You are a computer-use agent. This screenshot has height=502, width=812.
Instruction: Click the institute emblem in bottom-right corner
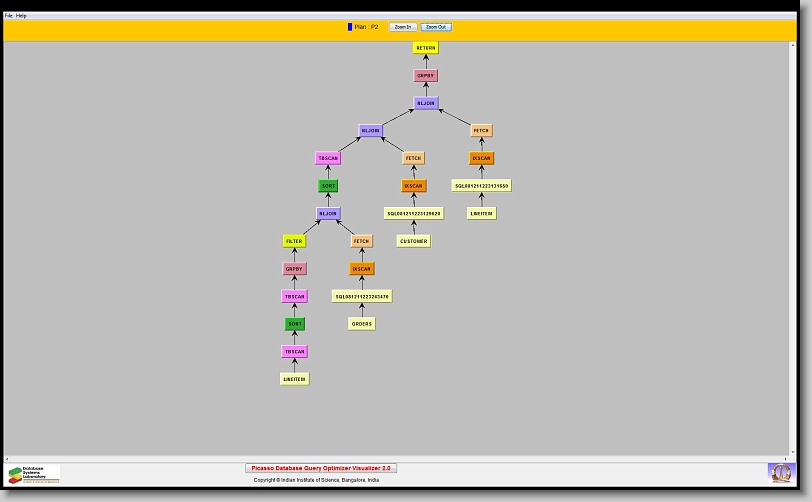[x=780, y=472]
